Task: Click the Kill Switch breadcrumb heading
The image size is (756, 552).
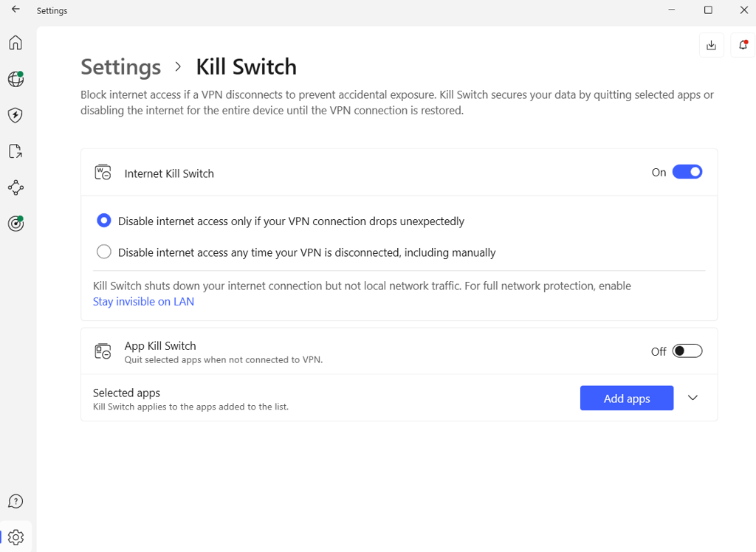Action: [247, 67]
